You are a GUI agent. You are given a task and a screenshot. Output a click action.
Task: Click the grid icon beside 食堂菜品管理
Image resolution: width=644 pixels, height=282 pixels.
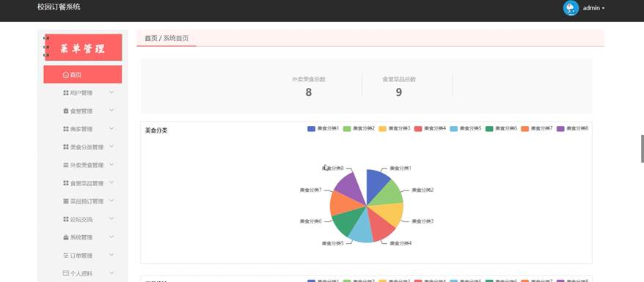[x=66, y=183]
